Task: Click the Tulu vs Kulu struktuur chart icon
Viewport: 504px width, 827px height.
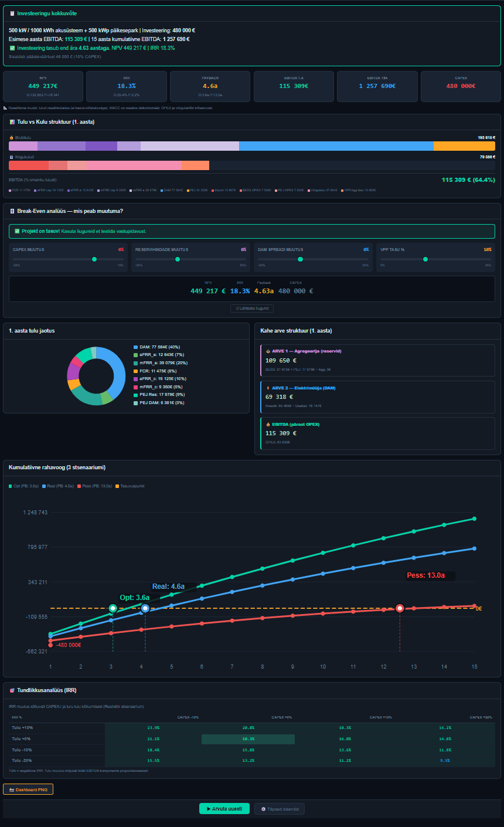Action: click(12, 121)
